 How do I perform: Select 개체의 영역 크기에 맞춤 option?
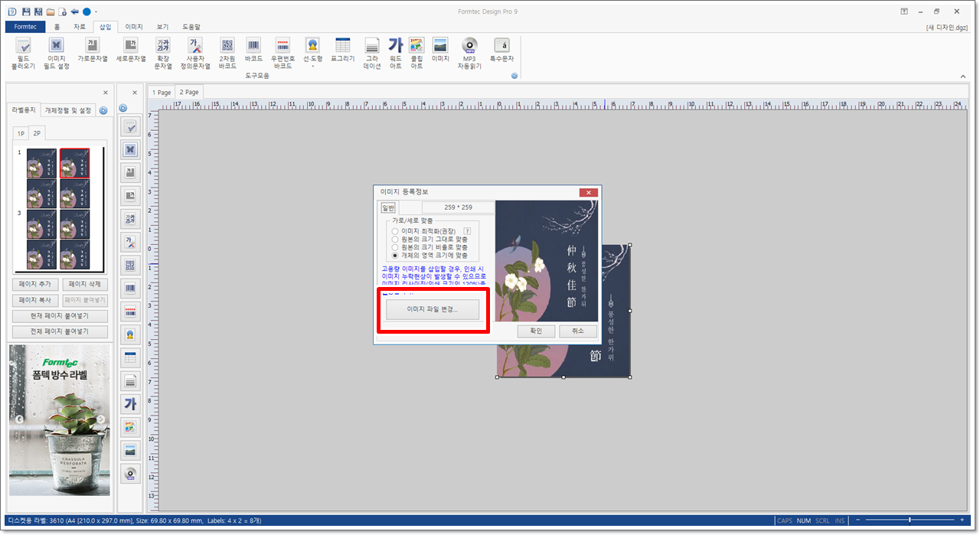(429, 256)
